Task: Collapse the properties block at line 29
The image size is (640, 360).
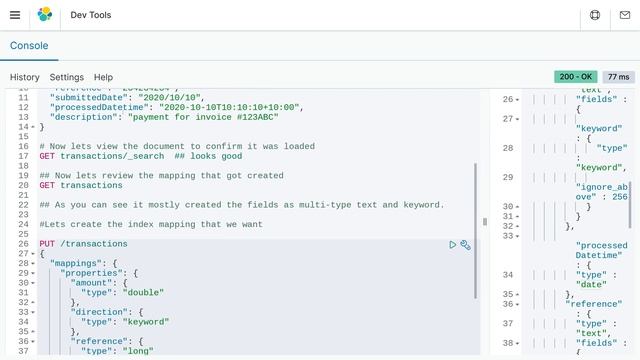Action: click(x=33, y=273)
